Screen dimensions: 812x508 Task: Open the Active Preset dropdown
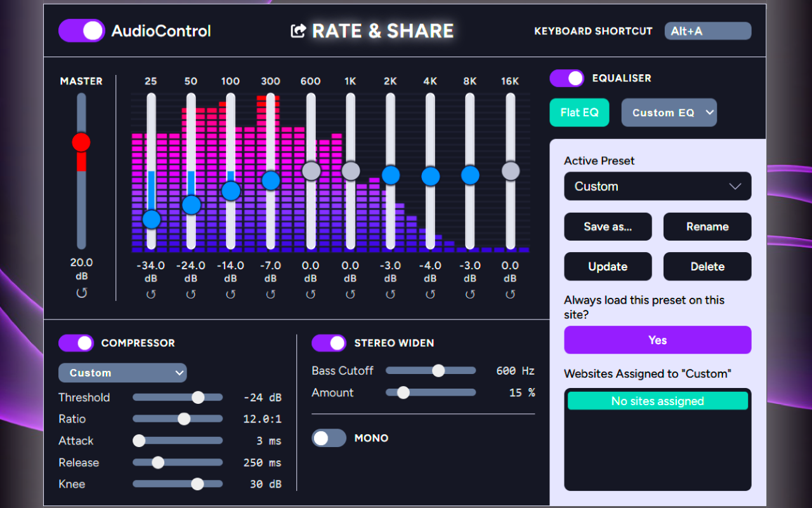(x=657, y=186)
